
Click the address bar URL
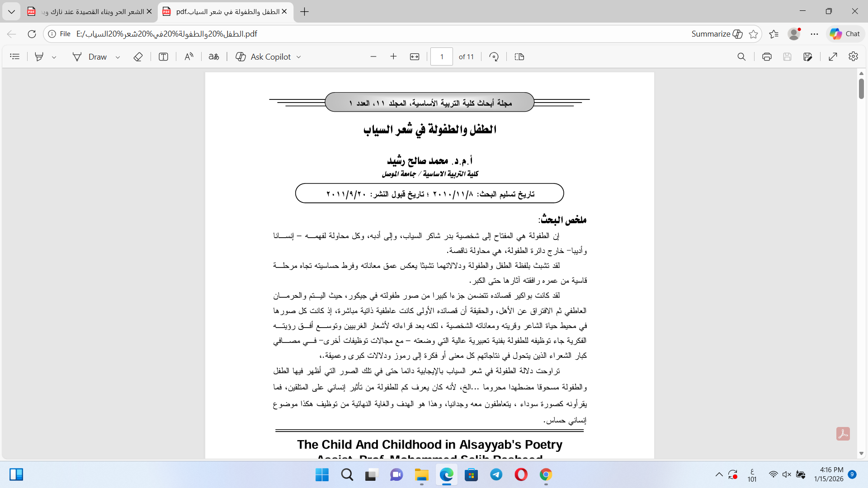click(167, 34)
